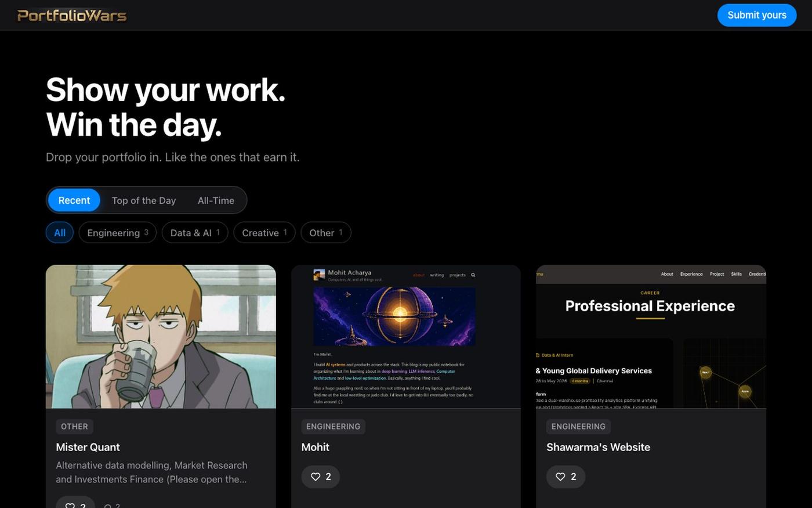
Task: Open the Mohit Acharya portfolio preview image
Action: (x=406, y=337)
